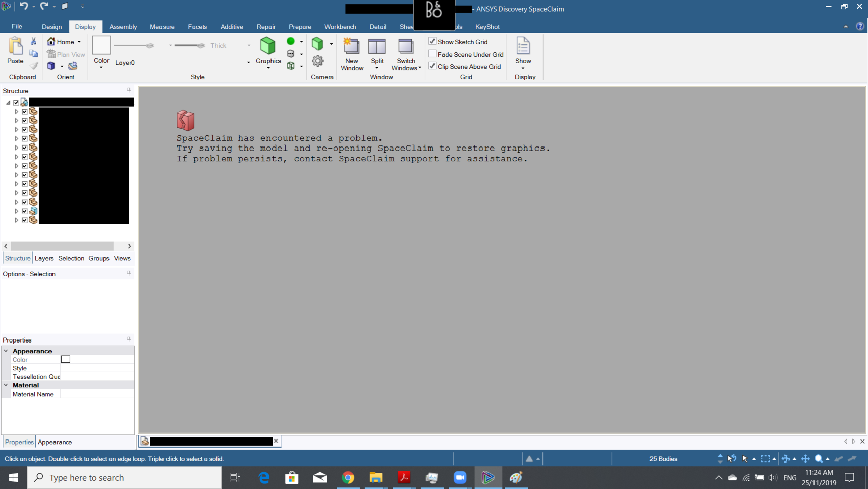Open the Color dropdown arrow in Style
The height and width of the screenshot is (489, 868).
tap(101, 68)
